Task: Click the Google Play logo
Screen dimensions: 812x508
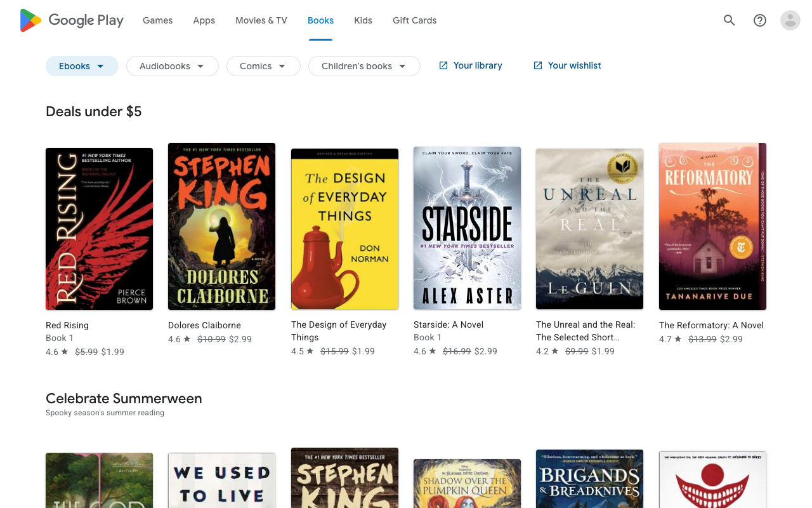Action: click(x=72, y=20)
